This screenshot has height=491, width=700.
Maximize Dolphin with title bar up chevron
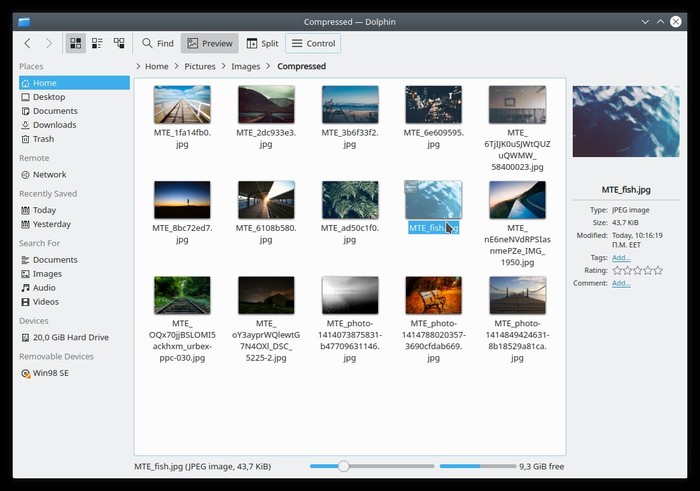(660, 21)
